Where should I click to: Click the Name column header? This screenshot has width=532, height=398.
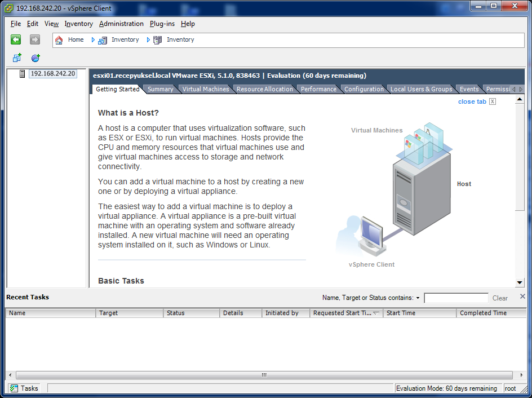[51, 313]
